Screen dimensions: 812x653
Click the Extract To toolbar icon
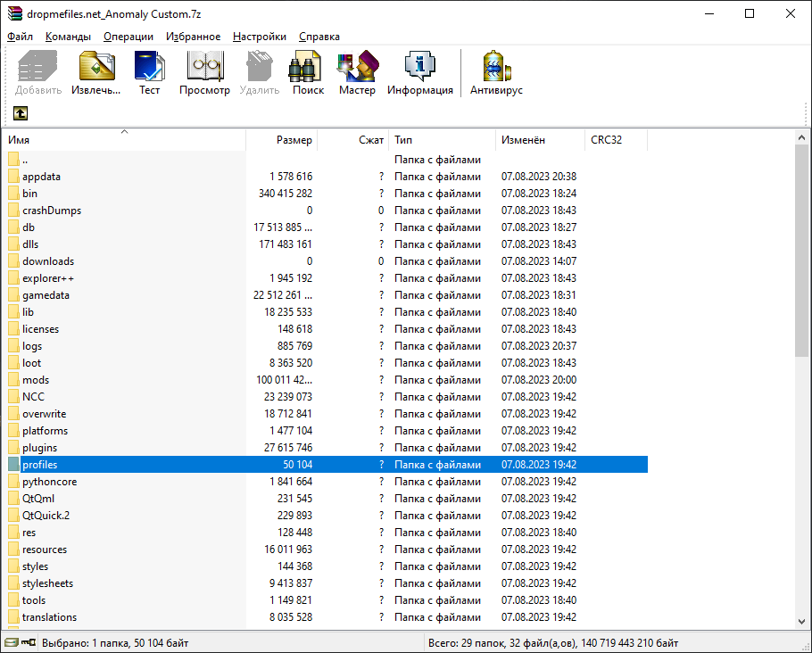[96, 72]
